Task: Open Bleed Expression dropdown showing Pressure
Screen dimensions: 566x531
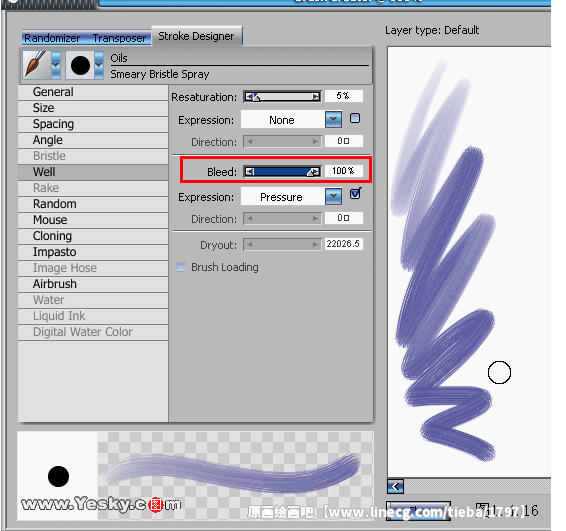Action: [x=291, y=197]
